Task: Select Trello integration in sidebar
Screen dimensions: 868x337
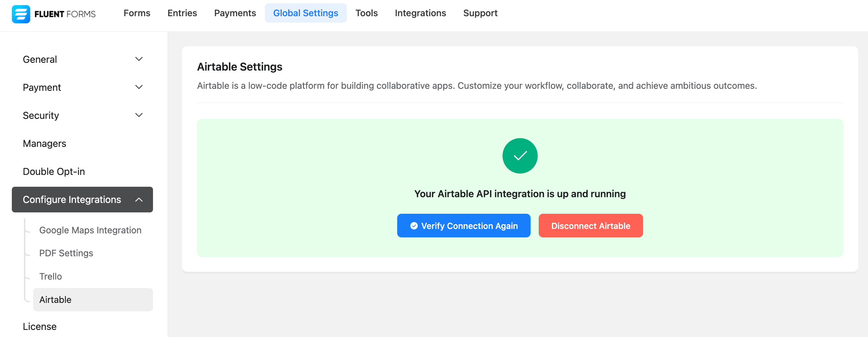Action: (51, 277)
